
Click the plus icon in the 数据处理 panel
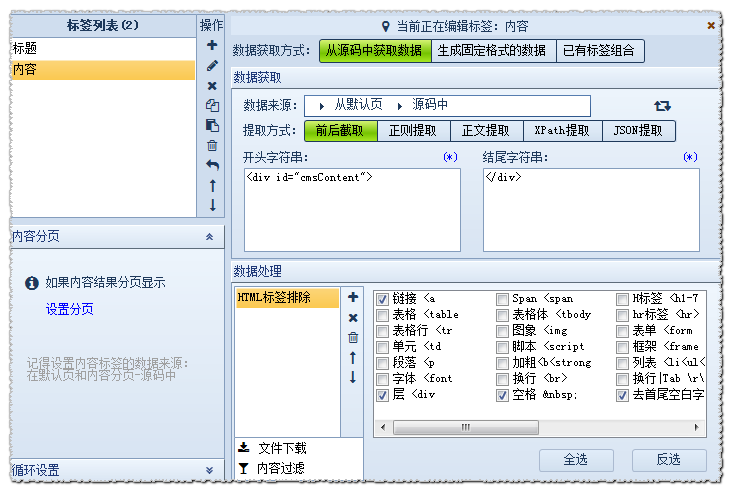tap(353, 298)
